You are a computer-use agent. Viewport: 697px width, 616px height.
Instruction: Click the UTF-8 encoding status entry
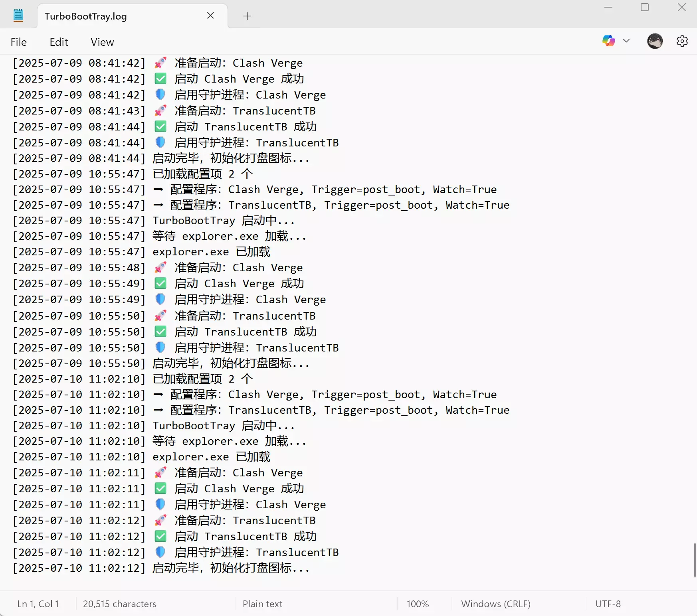[608, 604]
